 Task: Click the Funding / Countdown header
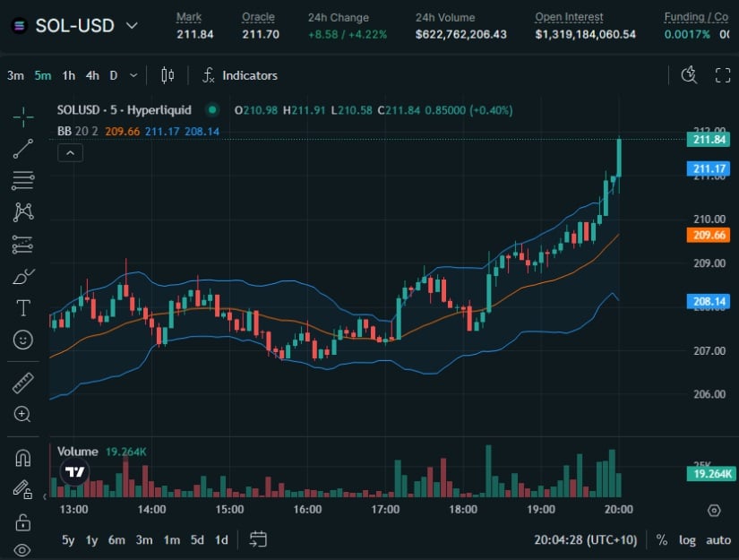click(x=697, y=17)
